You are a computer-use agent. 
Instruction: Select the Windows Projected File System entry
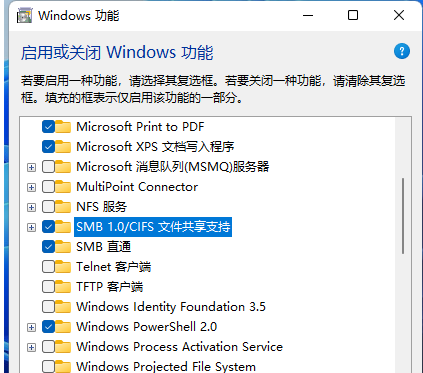pos(166,367)
